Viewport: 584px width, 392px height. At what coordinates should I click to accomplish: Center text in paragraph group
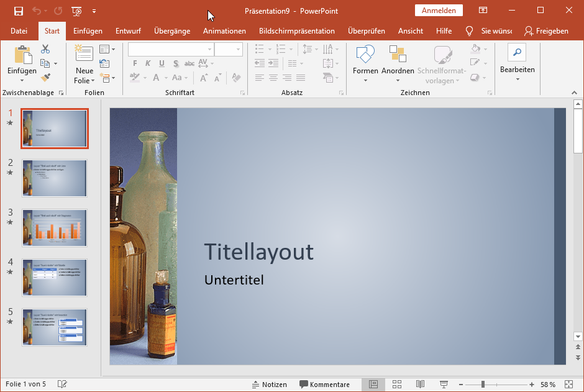(x=273, y=78)
